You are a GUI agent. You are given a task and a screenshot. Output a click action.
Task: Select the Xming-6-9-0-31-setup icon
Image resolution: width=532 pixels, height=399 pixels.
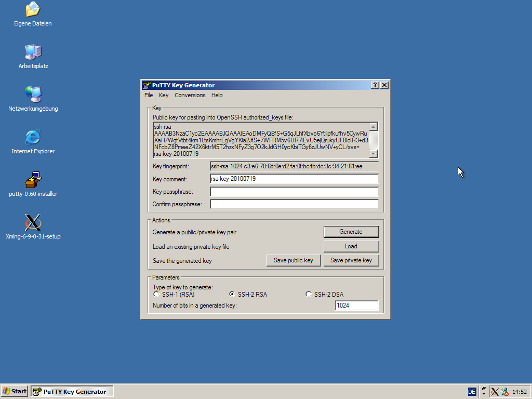(33, 223)
